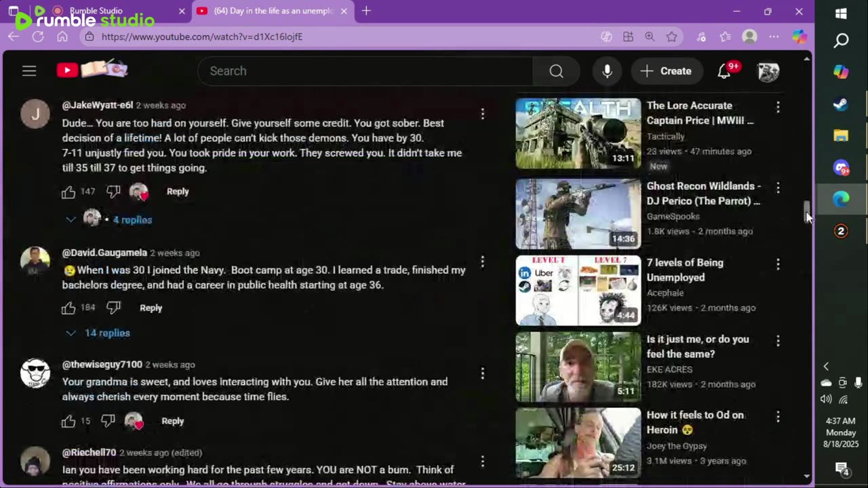Open network settings in system tray

843,400
